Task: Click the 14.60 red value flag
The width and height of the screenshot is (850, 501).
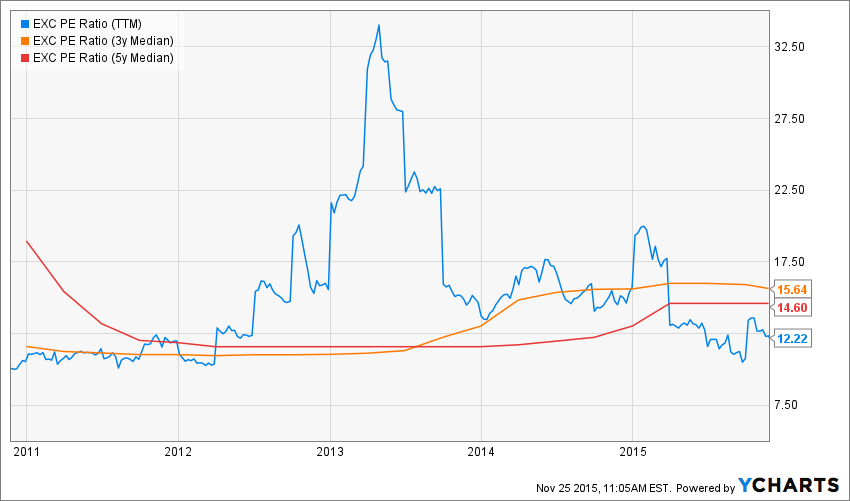Action: point(791,308)
